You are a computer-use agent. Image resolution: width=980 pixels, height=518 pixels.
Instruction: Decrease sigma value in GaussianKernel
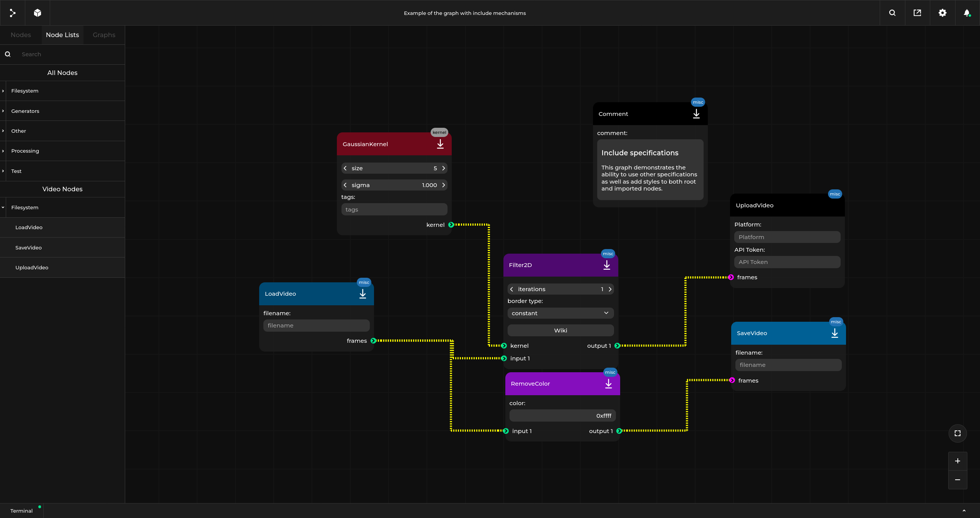click(x=345, y=185)
